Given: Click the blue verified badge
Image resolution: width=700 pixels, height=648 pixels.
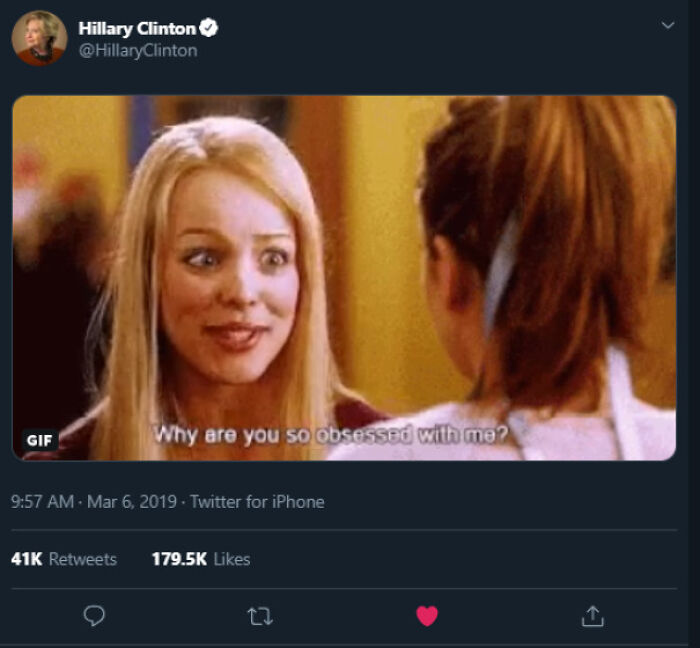Looking at the screenshot, I should click(x=208, y=28).
